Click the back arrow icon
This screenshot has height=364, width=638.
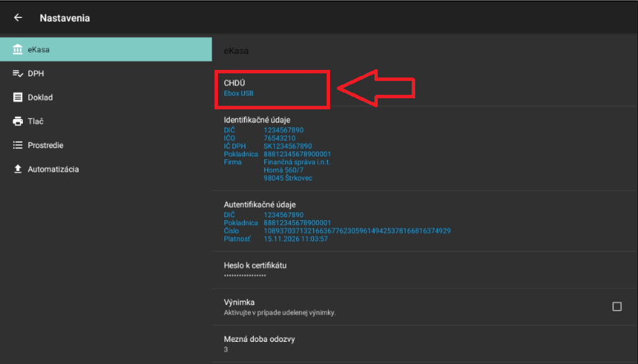pyautogui.click(x=18, y=18)
